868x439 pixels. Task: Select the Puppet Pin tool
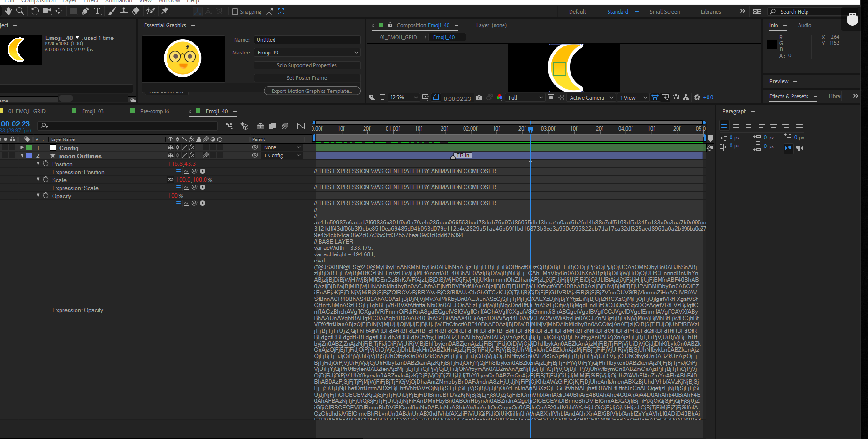point(165,11)
